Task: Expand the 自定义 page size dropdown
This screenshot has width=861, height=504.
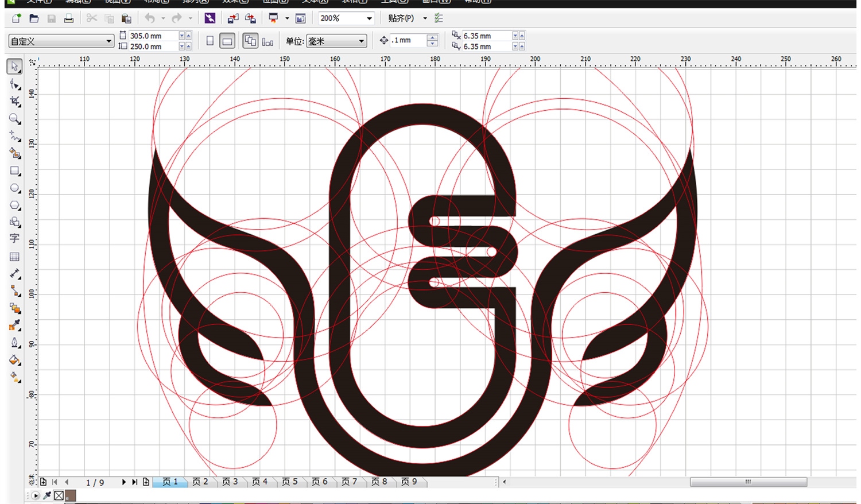Action: tap(108, 41)
